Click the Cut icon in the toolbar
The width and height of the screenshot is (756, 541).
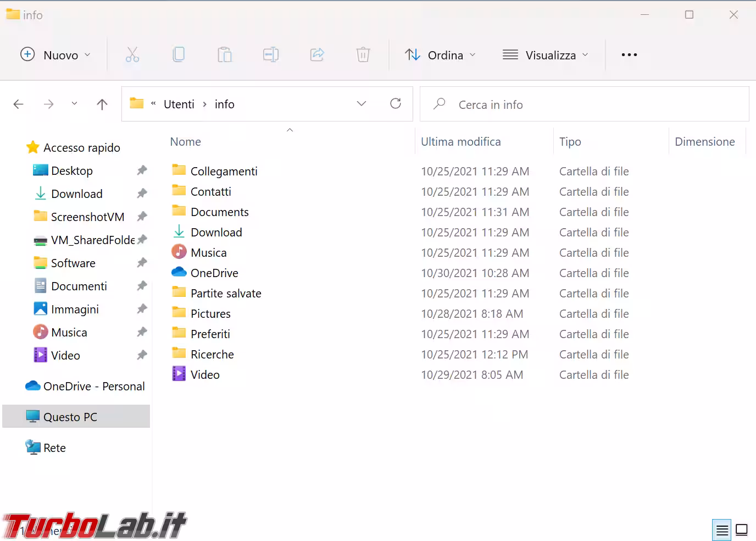132,54
